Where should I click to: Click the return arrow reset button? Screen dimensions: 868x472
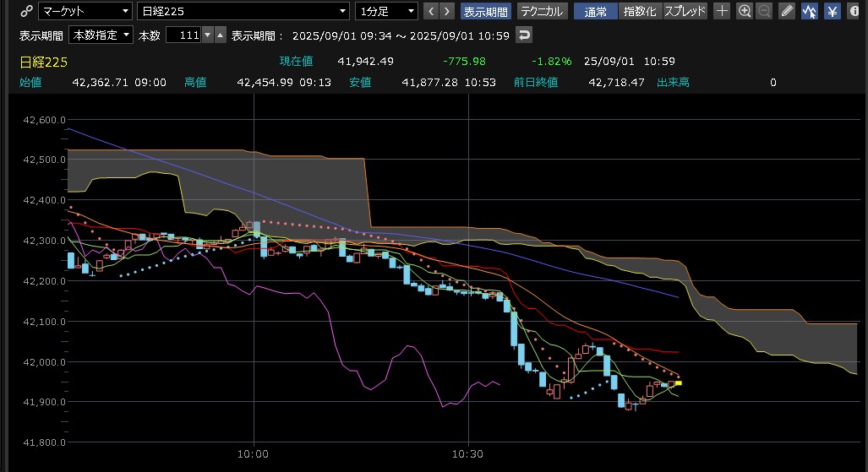(524, 35)
